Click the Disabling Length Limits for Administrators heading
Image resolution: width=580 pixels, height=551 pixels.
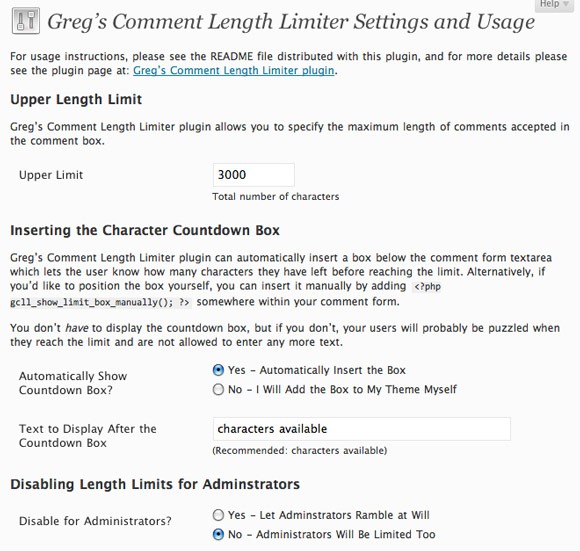pos(155,484)
